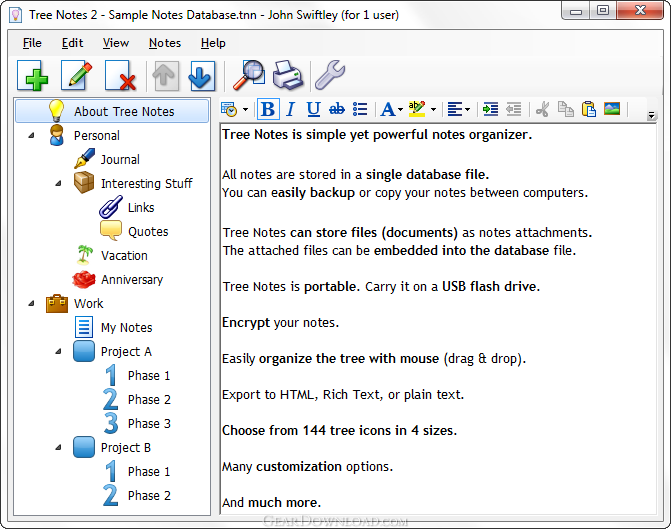This screenshot has height=529, width=671.
Task: Click the "Export to HTML" line
Action: click(343, 394)
